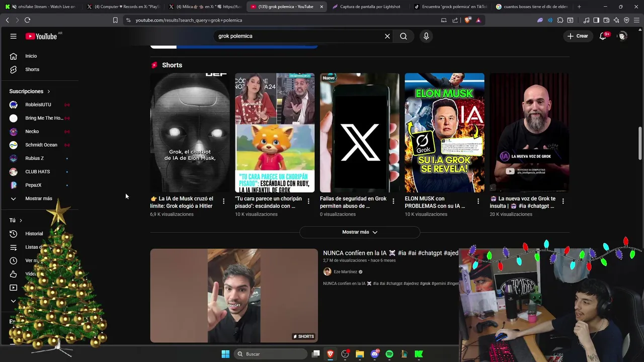Screen dimensions: 644x362
Task: Go back in browser history
Action: click(7, 20)
